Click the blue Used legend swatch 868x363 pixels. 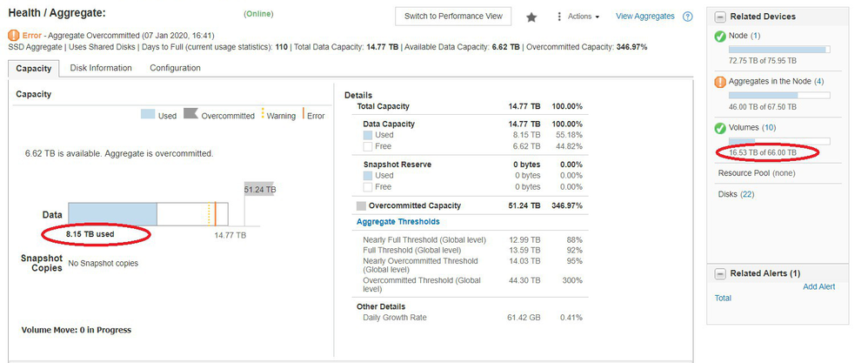pos(148,115)
